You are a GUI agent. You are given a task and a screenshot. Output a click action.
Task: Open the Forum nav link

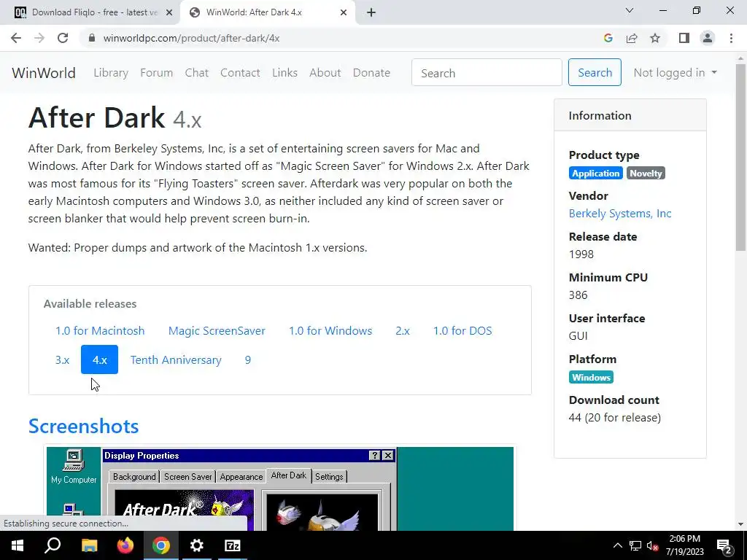tap(156, 73)
